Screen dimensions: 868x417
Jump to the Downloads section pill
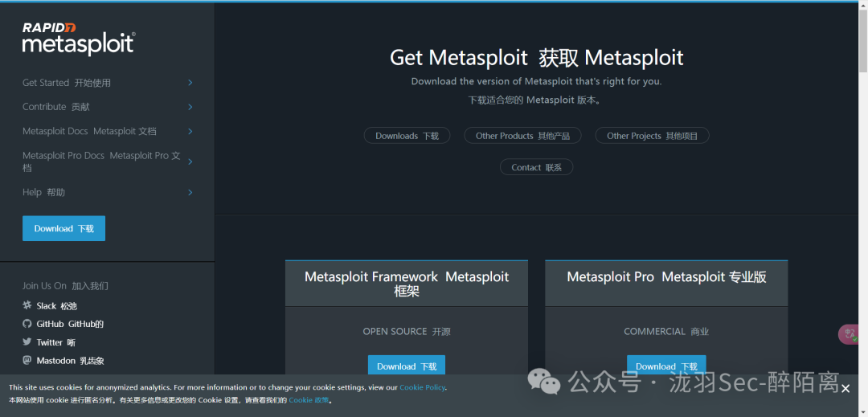click(407, 136)
